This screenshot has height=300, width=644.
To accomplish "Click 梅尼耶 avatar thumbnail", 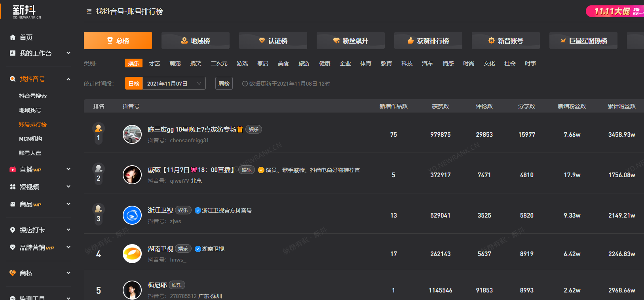I will [x=132, y=290].
